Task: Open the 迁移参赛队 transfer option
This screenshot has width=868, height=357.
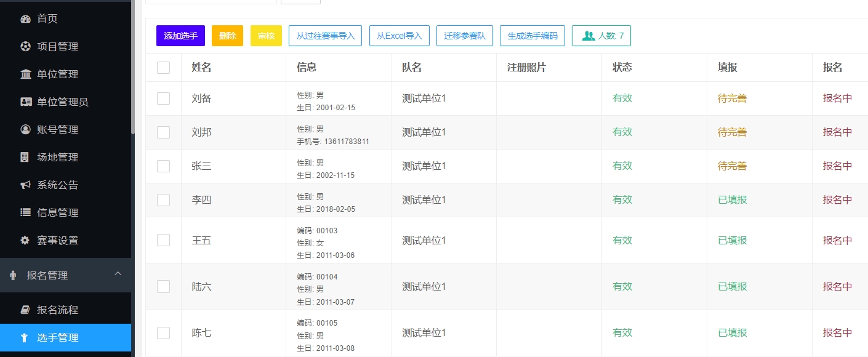Action: point(465,35)
